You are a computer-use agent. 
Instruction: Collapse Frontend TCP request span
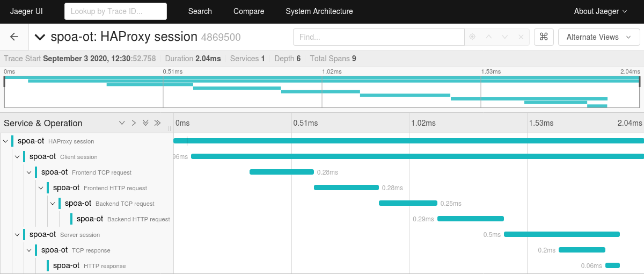29,172
